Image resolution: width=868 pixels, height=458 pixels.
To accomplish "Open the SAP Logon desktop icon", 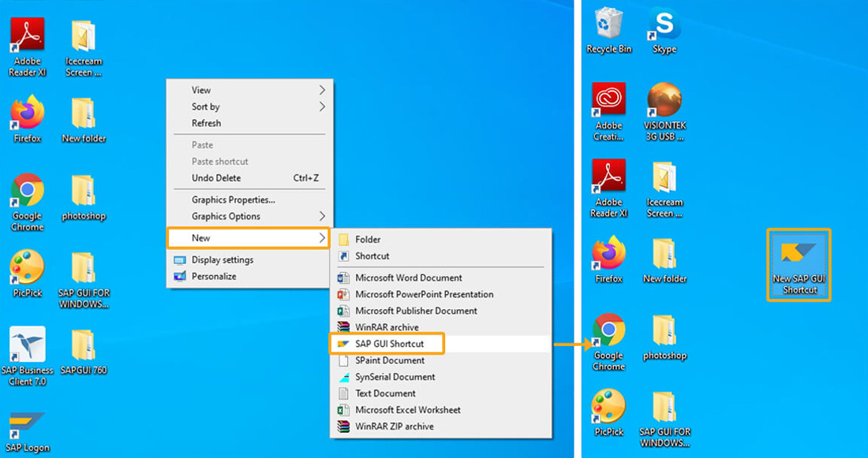I will click(26, 426).
